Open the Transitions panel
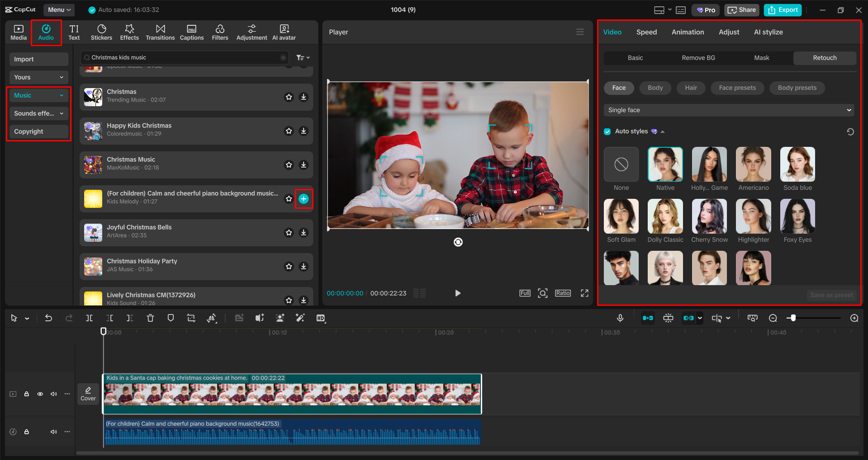The height and width of the screenshot is (460, 868). pyautogui.click(x=160, y=32)
